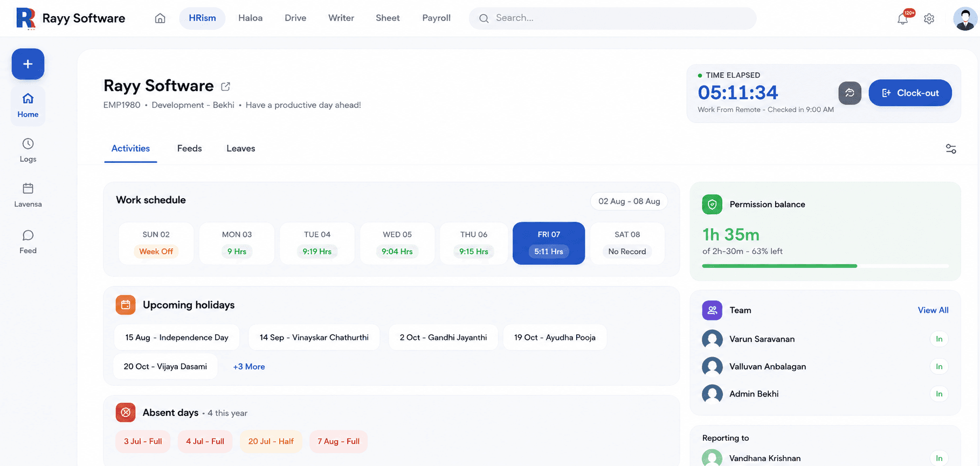Click in the Search field
This screenshot has height=466, width=980.
tap(612, 18)
